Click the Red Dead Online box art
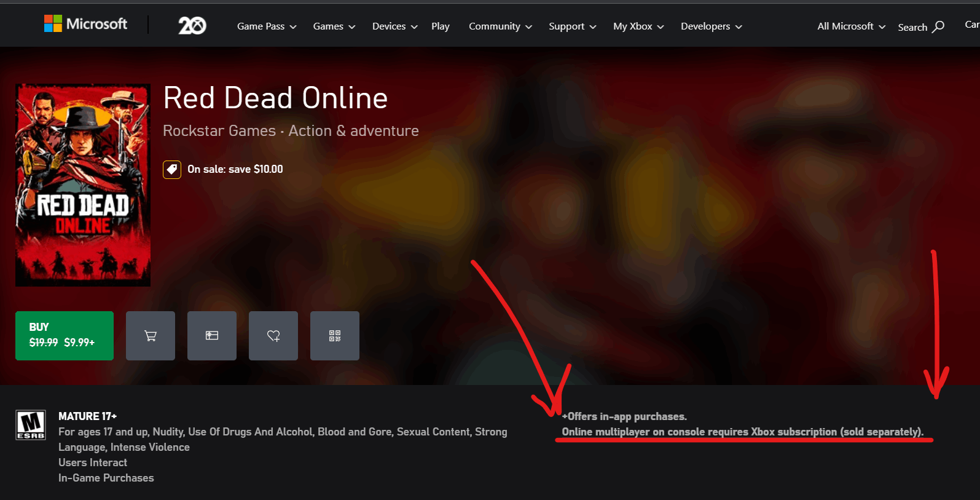 pos(83,185)
